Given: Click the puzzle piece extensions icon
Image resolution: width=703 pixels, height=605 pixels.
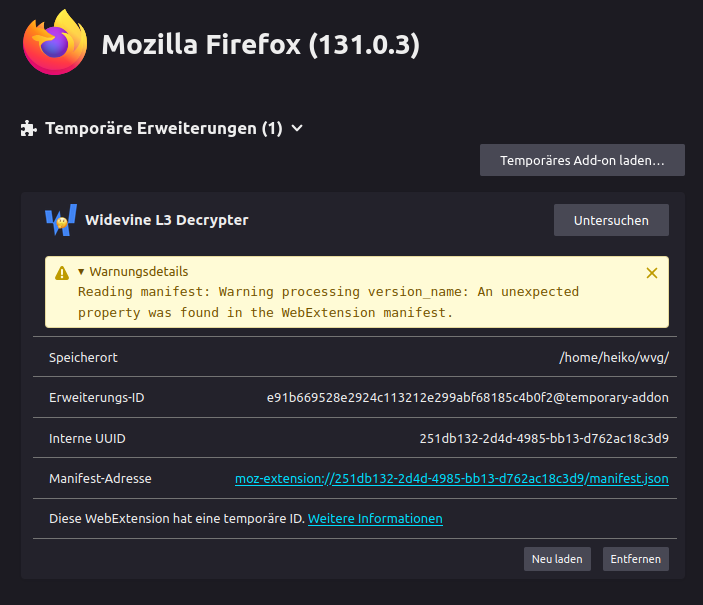Looking at the screenshot, I should pos(29,128).
